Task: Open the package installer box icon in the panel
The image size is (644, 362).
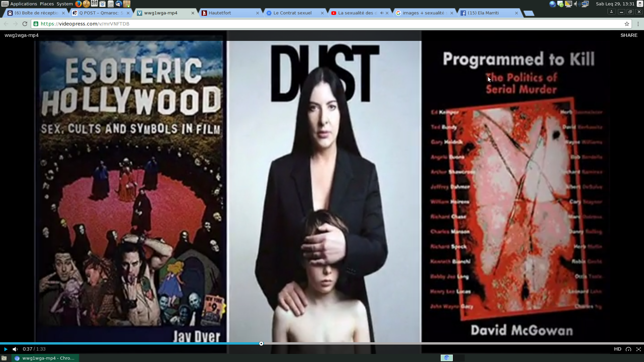Action: 126,4
